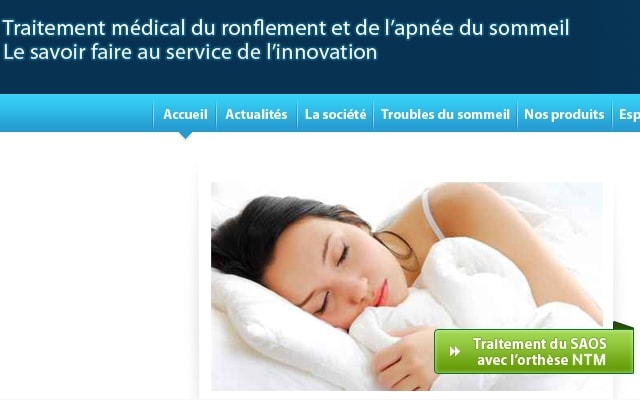Click the double-arrow icon on green button
The image size is (640, 400).
click(x=455, y=351)
